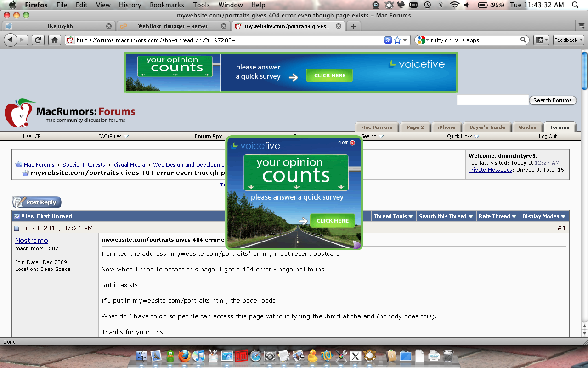Image resolution: width=588 pixels, height=368 pixels.
Task: Open the Search this Thread dropdown
Action: [446, 216]
